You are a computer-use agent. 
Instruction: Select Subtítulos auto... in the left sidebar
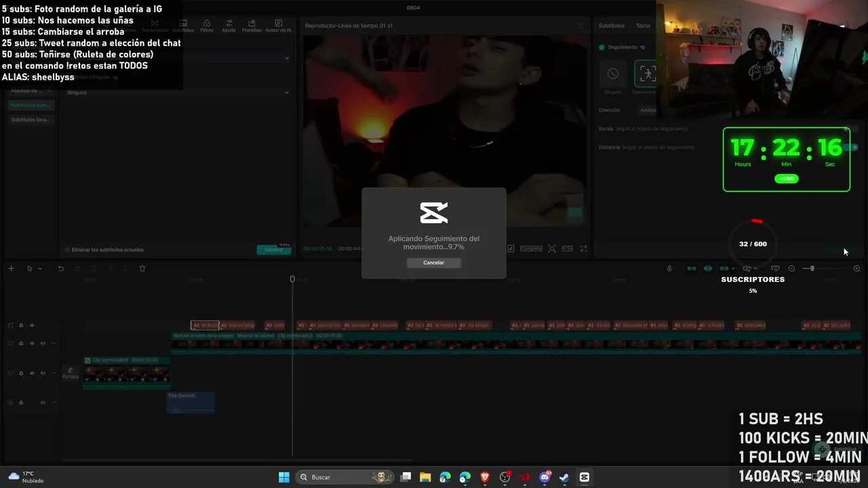[x=31, y=105]
